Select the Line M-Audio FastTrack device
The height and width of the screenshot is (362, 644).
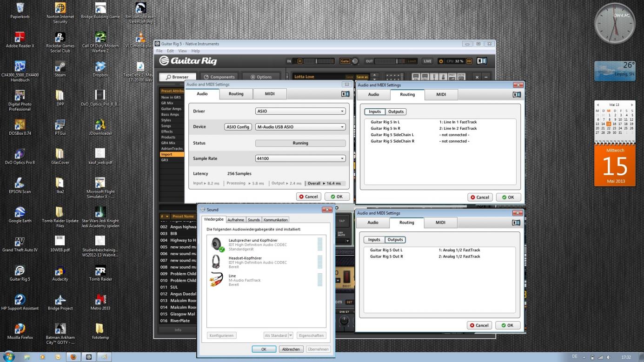266,280
